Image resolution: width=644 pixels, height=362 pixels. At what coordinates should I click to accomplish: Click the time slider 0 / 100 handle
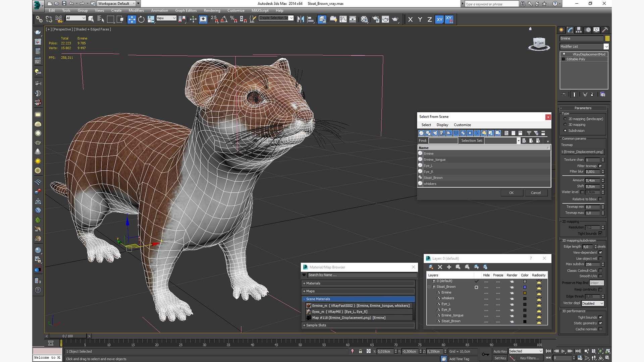click(x=68, y=336)
